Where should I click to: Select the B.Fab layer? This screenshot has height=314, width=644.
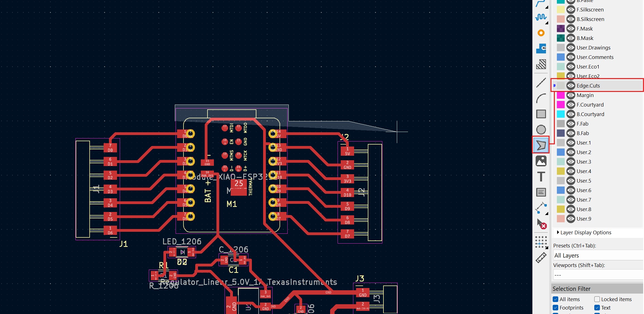point(583,133)
